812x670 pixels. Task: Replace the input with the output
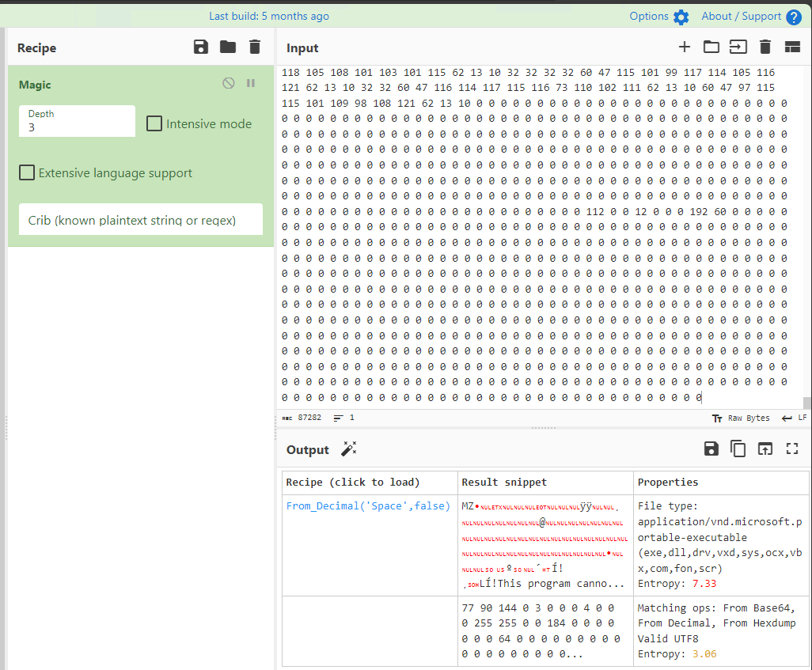765,449
